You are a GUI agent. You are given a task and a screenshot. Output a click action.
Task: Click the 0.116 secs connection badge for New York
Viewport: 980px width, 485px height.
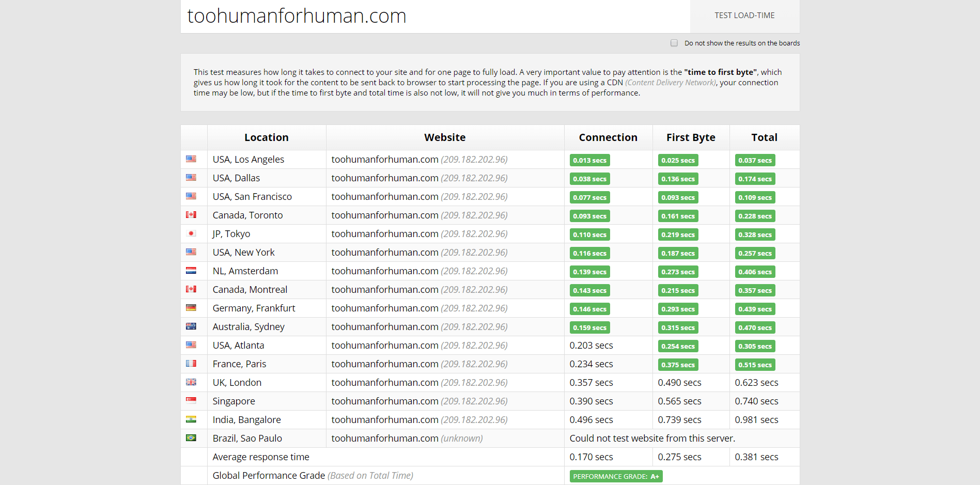589,253
